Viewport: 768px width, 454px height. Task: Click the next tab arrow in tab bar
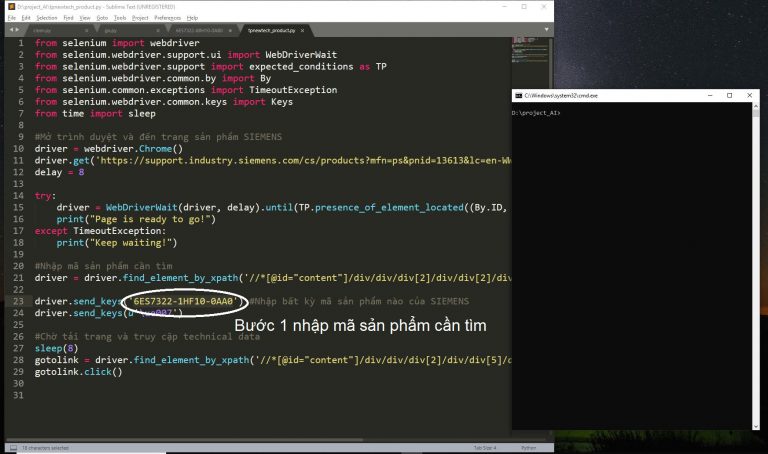click(x=18, y=31)
